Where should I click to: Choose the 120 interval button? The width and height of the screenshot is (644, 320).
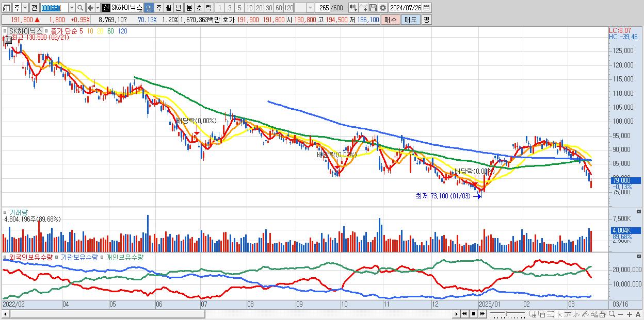click(x=288, y=8)
